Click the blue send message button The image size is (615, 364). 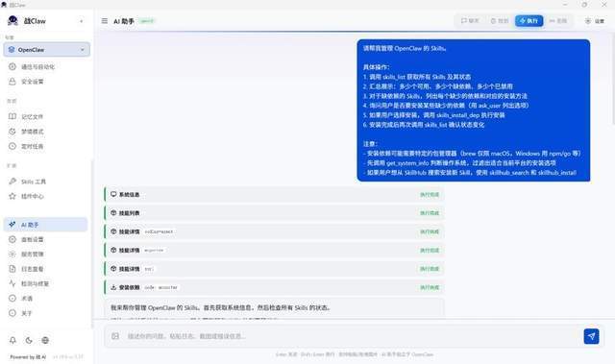click(x=591, y=336)
